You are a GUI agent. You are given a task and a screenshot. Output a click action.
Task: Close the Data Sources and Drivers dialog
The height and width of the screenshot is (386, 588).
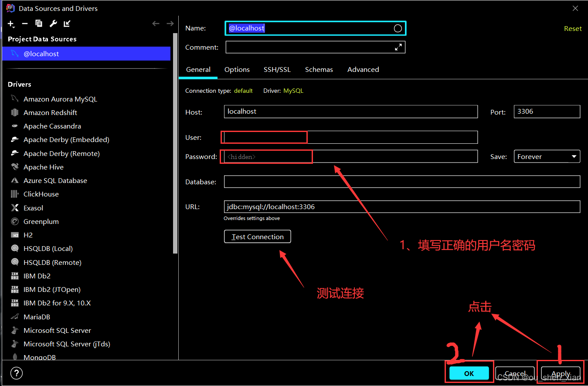pyautogui.click(x=575, y=8)
